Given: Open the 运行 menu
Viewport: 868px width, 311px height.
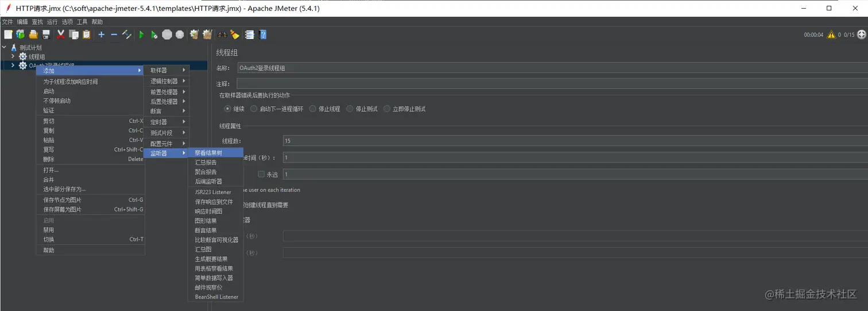Looking at the screenshot, I should tap(52, 22).
